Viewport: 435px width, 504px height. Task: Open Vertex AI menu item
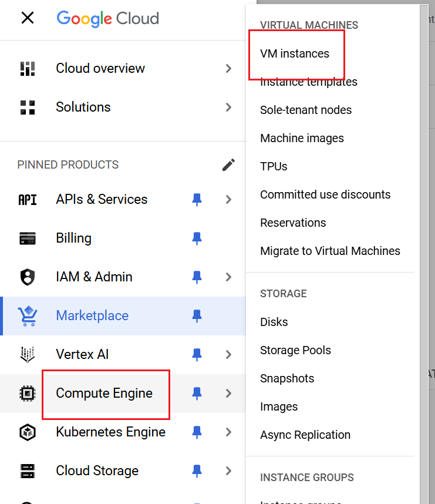[x=123, y=355]
